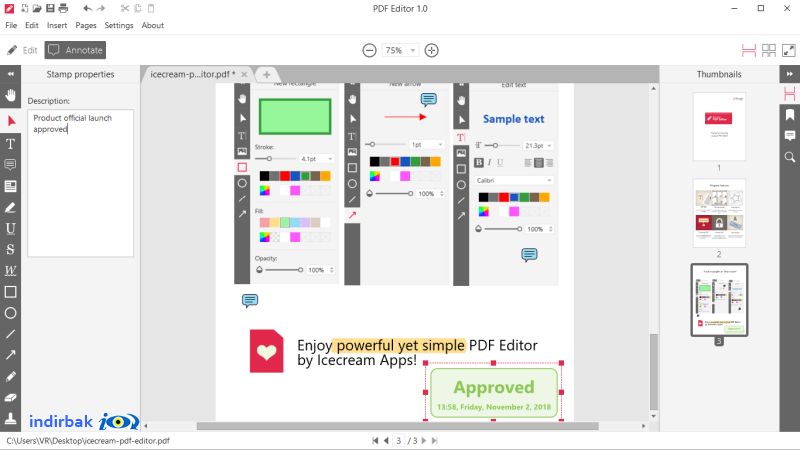Open the Bookmarks panel
Image resolution: width=800 pixels, height=450 pixels.
coord(789,115)
